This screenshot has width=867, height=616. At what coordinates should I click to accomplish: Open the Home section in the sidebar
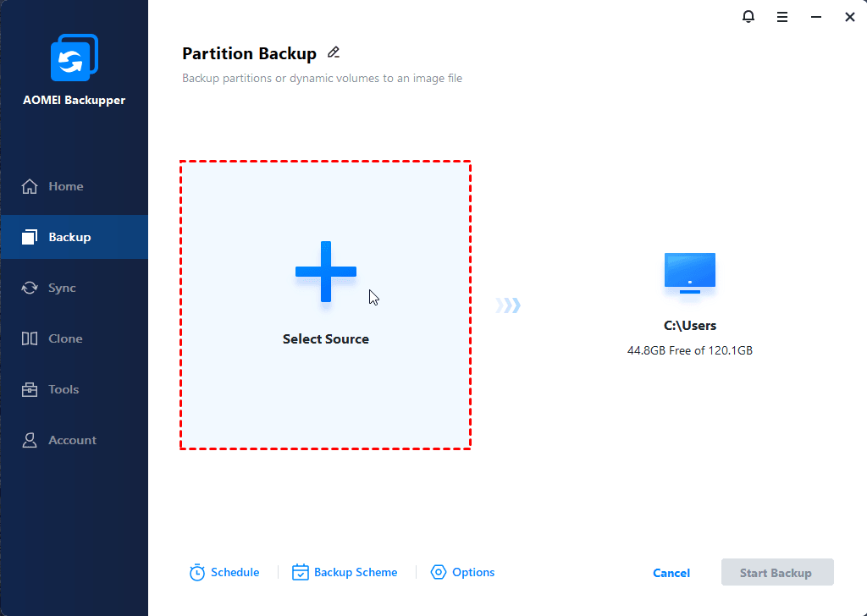(64, 186)
